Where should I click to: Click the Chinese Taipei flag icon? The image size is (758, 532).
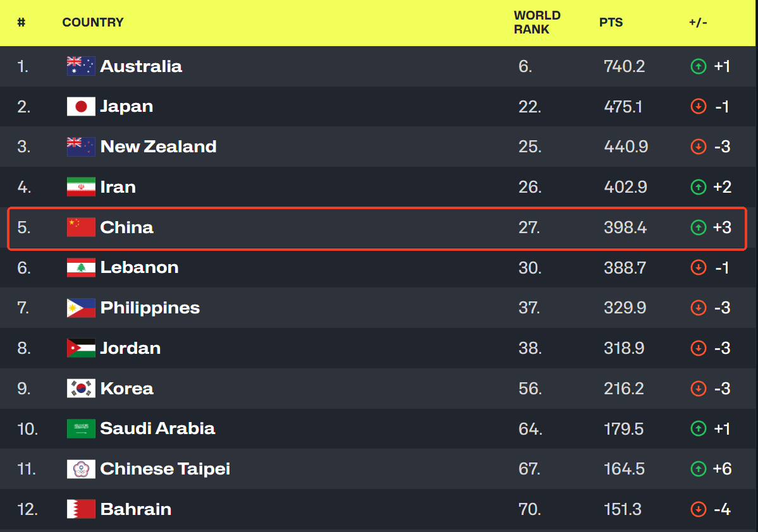pos(81,469)
